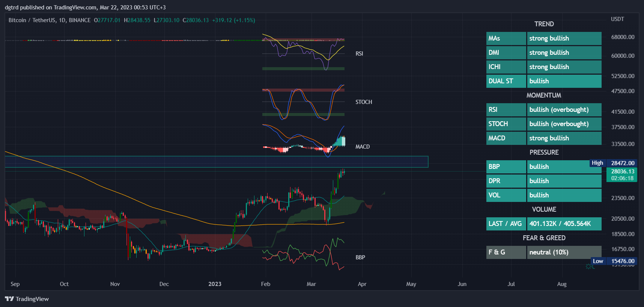Click the FEAR & GREED section heading
This screenshot has height=307, width=644.
pos(544,238)
